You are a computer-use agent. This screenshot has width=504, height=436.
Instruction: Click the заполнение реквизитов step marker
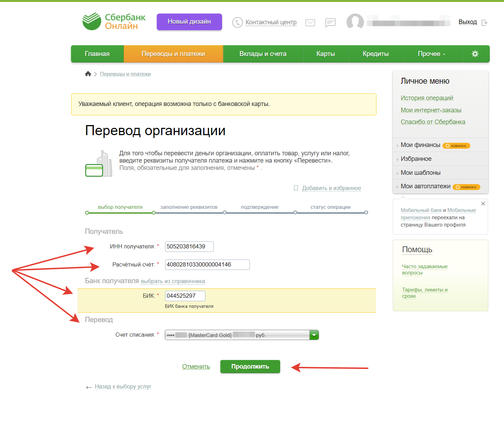pos(154,213)
